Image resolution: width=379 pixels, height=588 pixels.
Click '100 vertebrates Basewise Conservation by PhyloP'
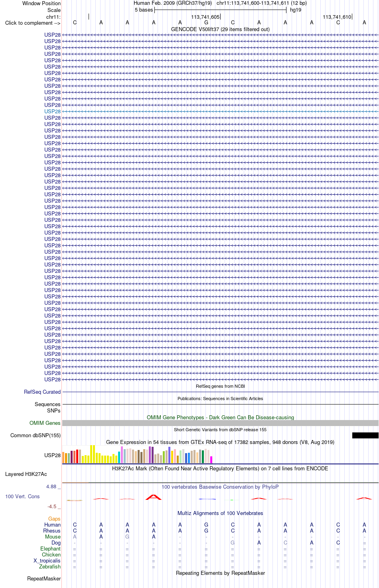coord(220,487)
